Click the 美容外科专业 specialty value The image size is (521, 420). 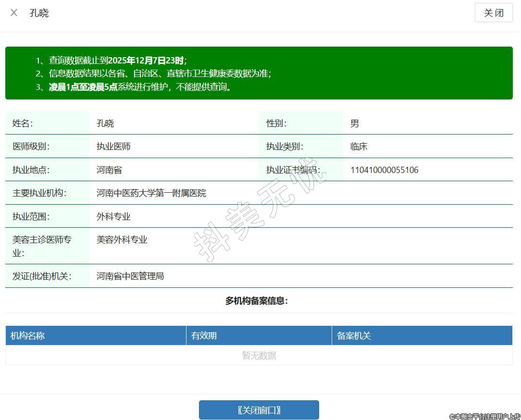(x=122, y=240)
